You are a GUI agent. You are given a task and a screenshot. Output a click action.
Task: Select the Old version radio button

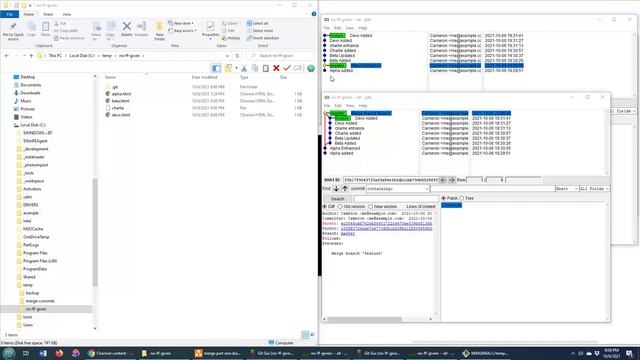tap(340, 207)
